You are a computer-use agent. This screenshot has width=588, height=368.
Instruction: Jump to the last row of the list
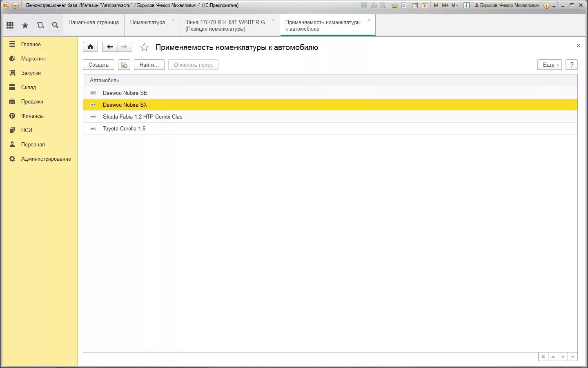coord(572,357)
